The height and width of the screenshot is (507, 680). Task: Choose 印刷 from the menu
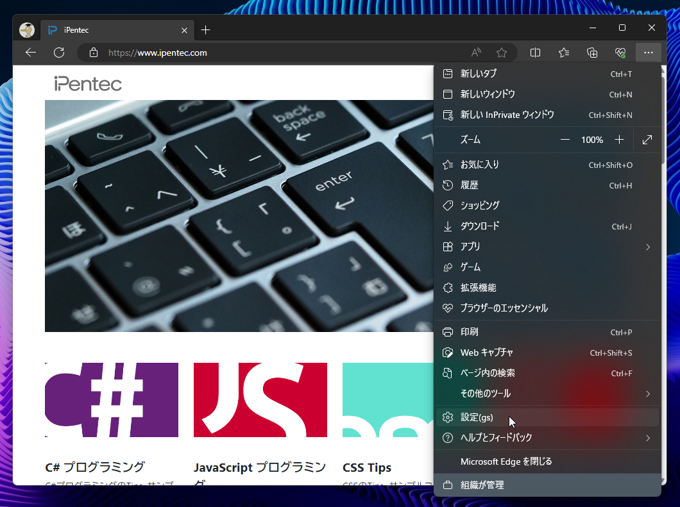click(547, 332)
